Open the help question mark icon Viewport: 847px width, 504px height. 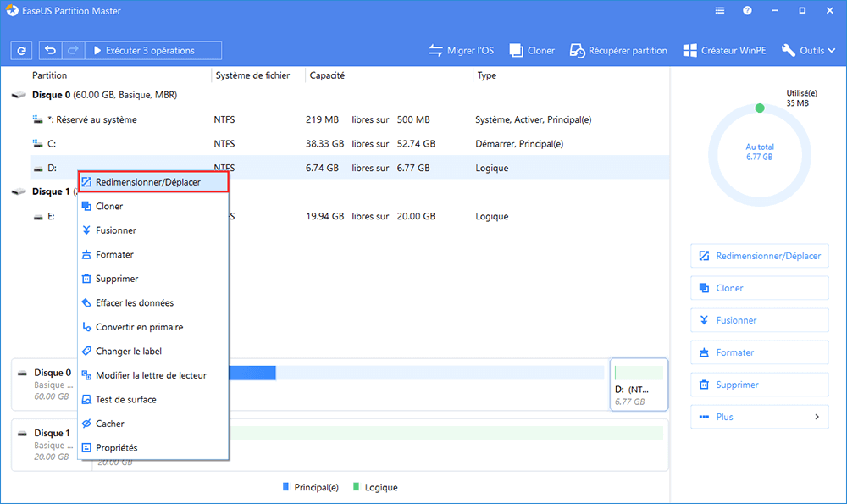[x=747, y=10]
